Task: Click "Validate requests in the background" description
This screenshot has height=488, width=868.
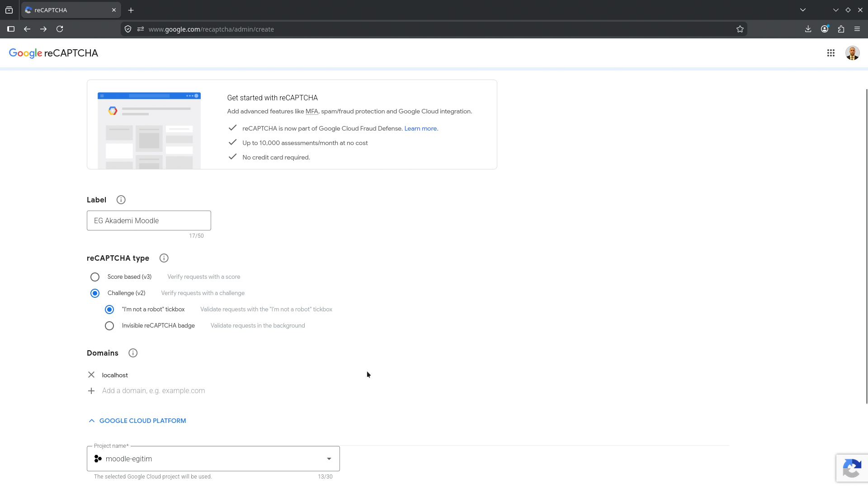Action: tap(258, 326)
